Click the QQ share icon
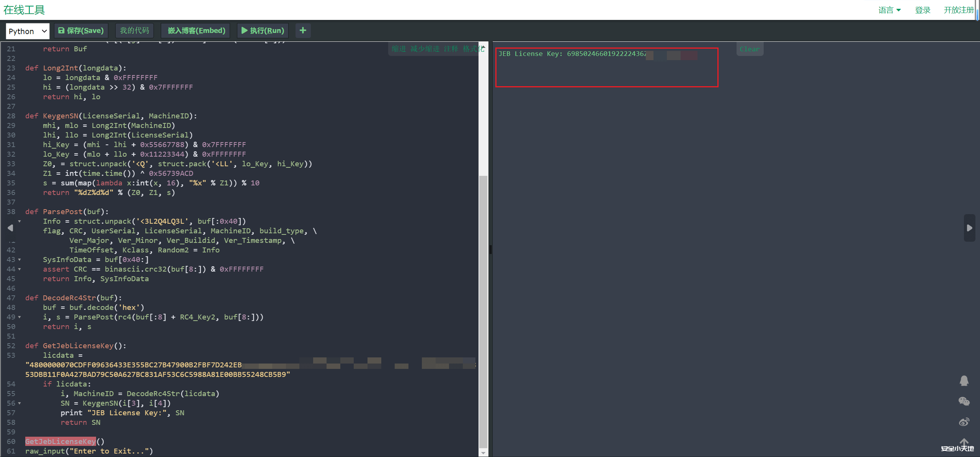 964,380
